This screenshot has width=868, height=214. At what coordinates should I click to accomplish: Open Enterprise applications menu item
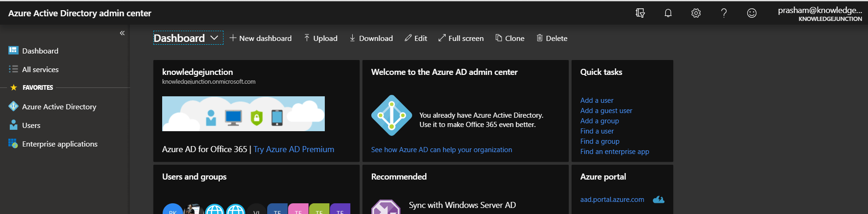(x=60, y=144)
